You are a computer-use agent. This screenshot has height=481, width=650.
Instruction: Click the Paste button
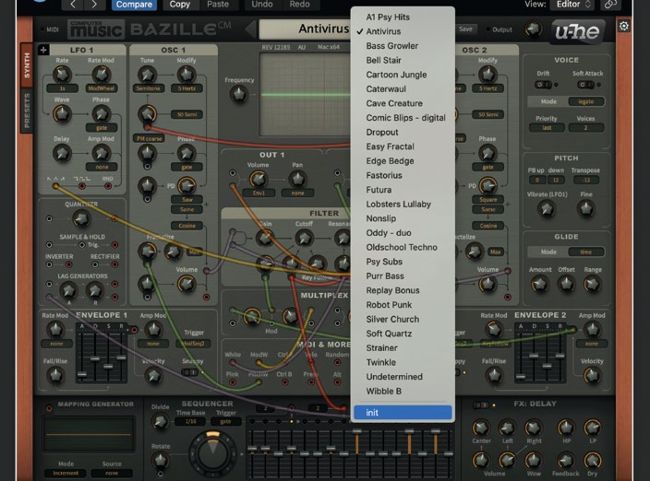click(x=218, y=5)
